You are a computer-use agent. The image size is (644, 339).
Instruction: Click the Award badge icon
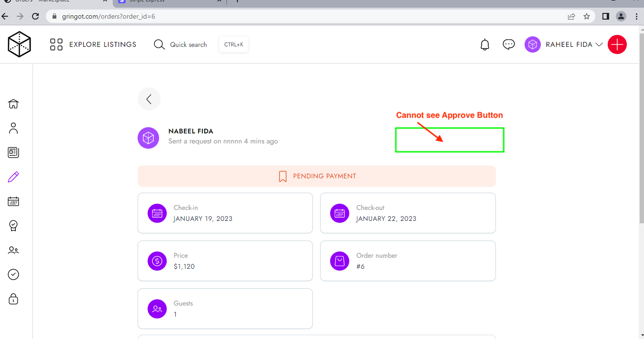[13, 225]
